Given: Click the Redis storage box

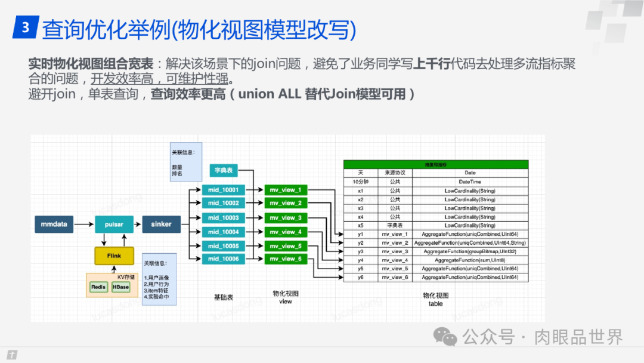Looking at the screenshot, I should 98,287.
